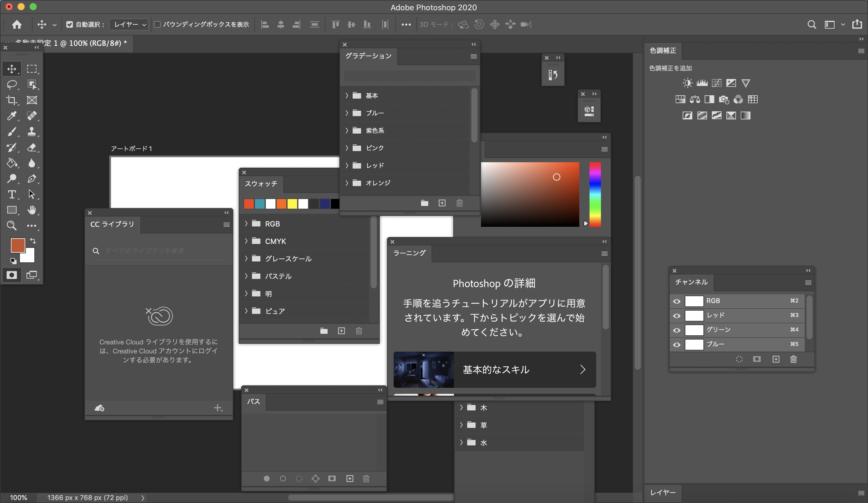
Task: Hide the レッド channel visibility eye
Action: (x=677, y=315)
